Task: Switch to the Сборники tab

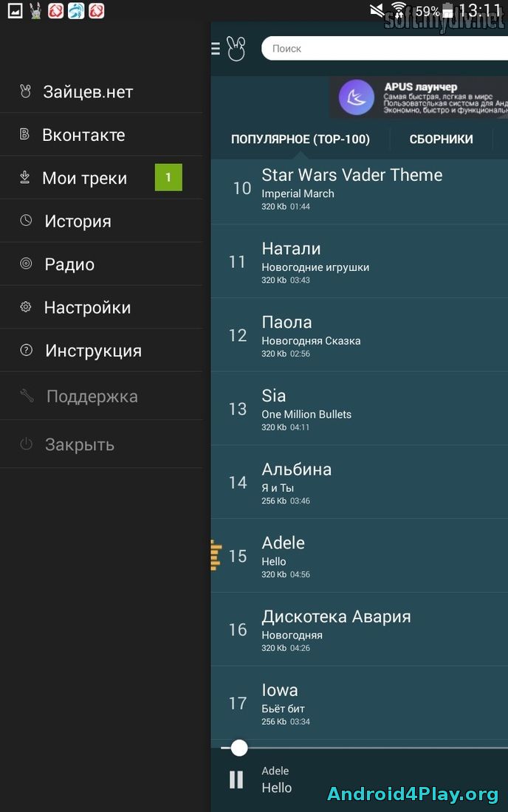Action: 442,140
